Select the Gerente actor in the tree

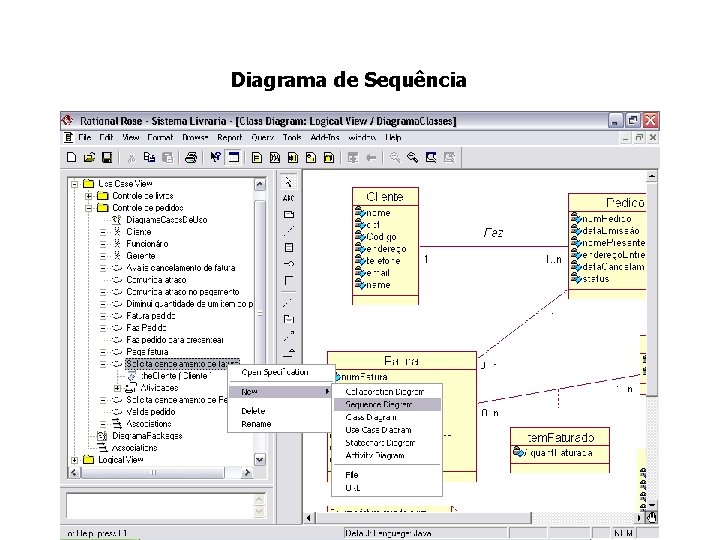click(x=141, y=256)
